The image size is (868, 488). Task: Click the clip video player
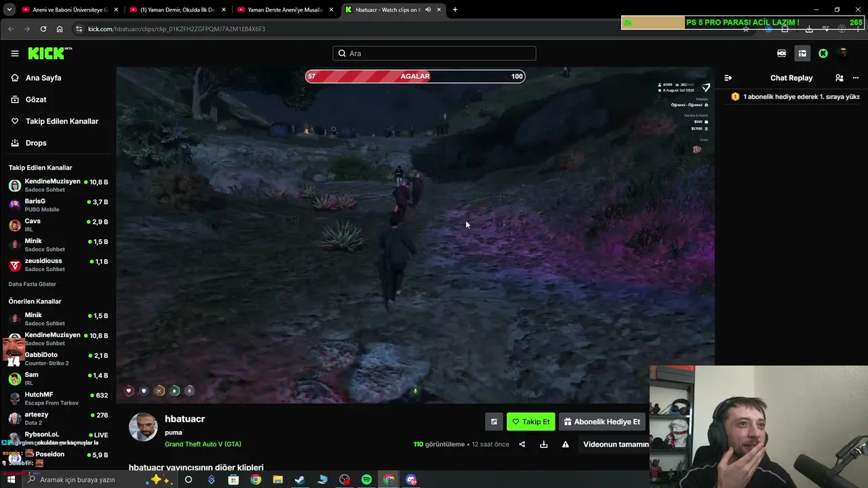pos(415,235)
